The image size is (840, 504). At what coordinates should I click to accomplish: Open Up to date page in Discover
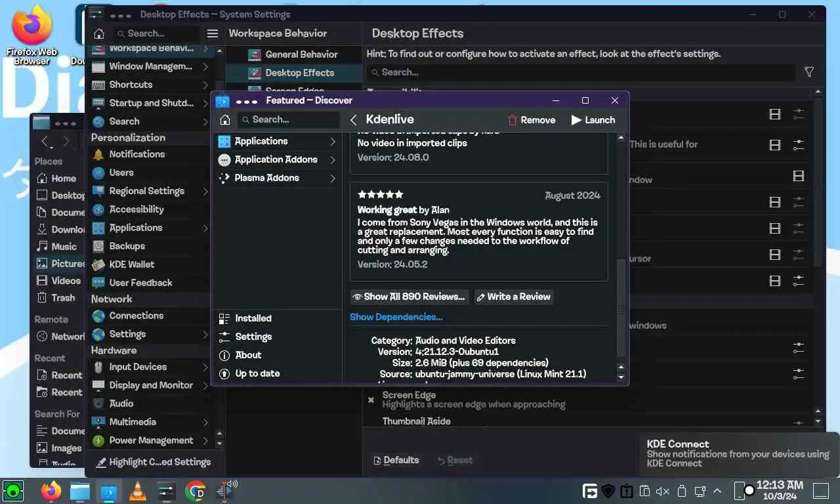pos(276,373)
